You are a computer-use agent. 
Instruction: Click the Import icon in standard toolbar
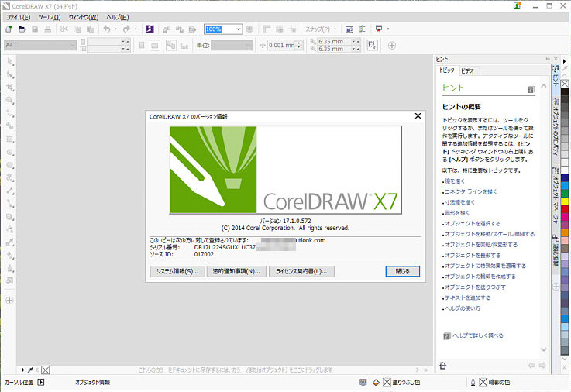[x=167, y=29]
